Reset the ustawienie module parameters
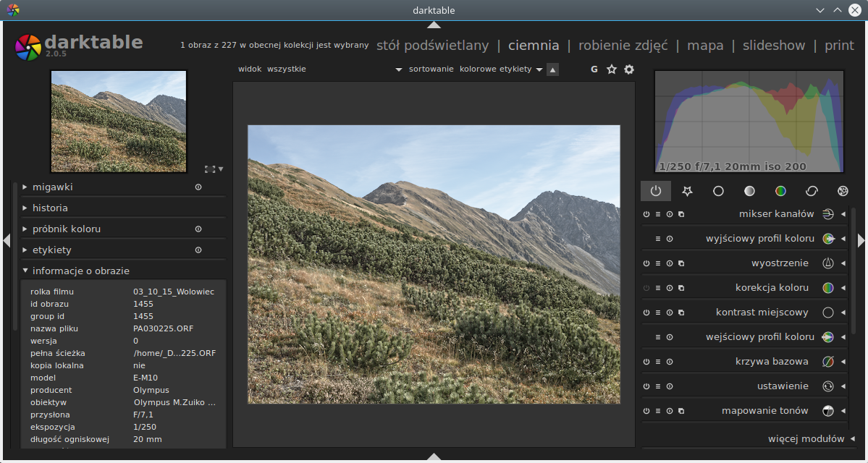 [669, 386]
